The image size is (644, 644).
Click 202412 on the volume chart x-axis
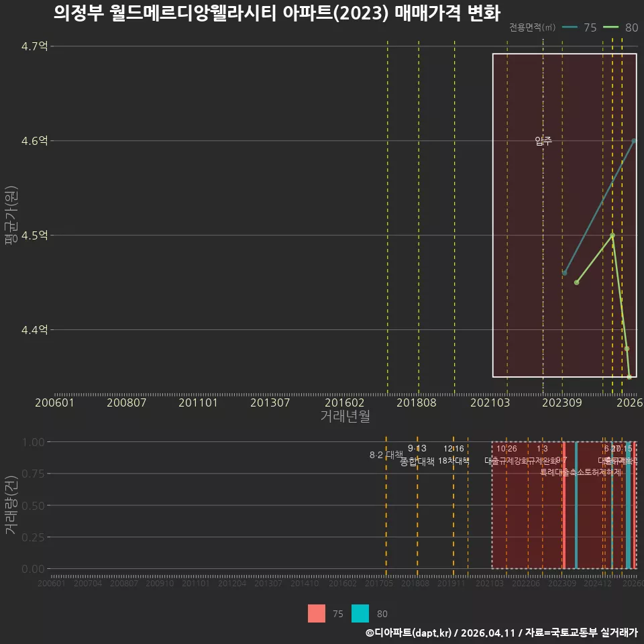point(598,583)
